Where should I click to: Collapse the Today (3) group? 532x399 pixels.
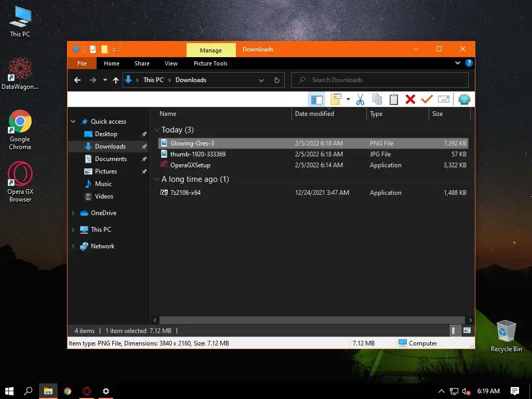(156, 130)
